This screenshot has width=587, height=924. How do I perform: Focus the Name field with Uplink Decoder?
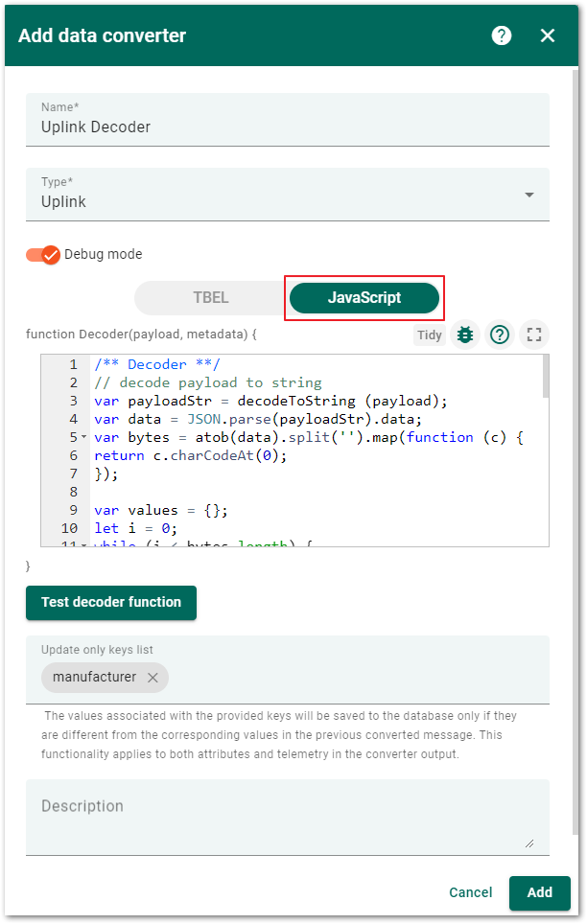tap(288, 120)
